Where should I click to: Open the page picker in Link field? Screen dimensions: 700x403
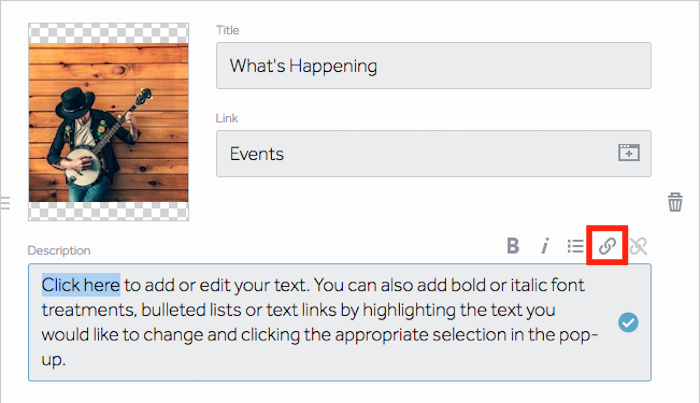629,153
